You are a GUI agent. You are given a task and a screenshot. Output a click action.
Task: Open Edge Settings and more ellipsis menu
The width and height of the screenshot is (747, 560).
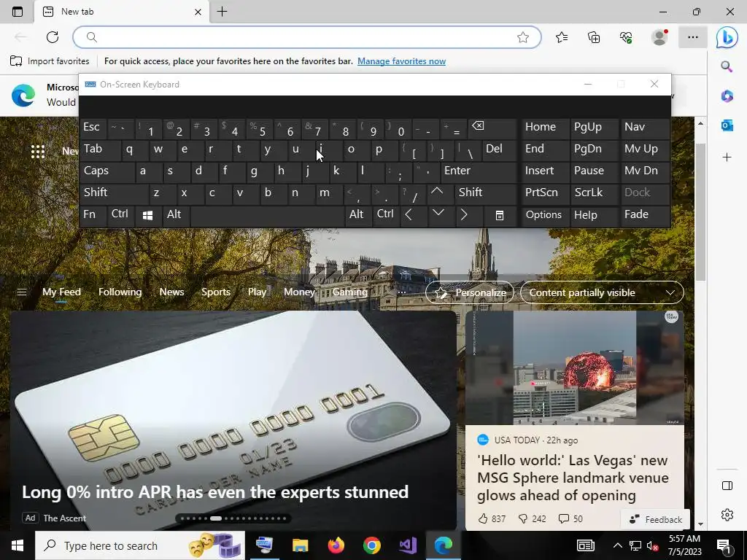(693, 37)
